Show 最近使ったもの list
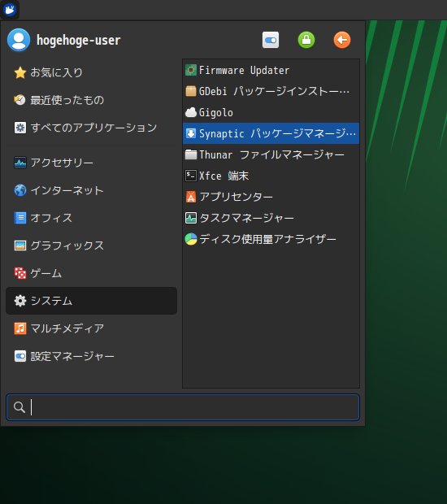 [x=91, y=100]
